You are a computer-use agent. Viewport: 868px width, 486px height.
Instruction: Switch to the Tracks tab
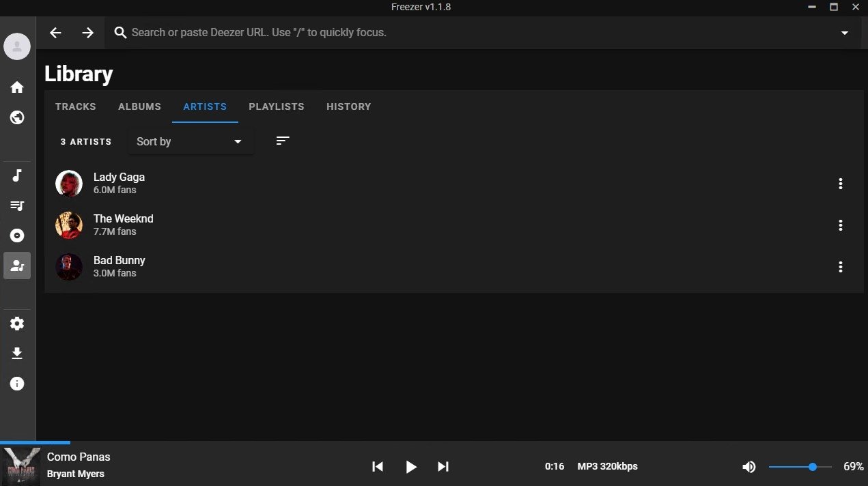(76, 106)
